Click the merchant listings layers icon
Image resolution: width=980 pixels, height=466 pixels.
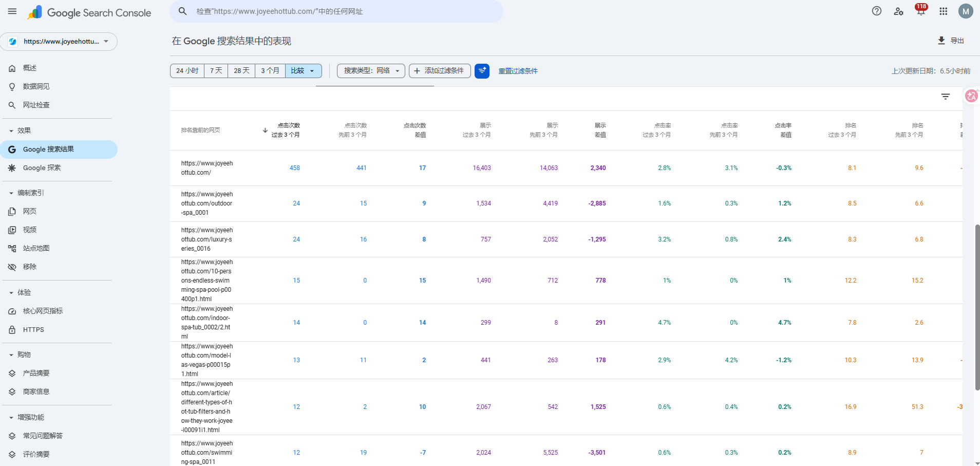point(12,392)
